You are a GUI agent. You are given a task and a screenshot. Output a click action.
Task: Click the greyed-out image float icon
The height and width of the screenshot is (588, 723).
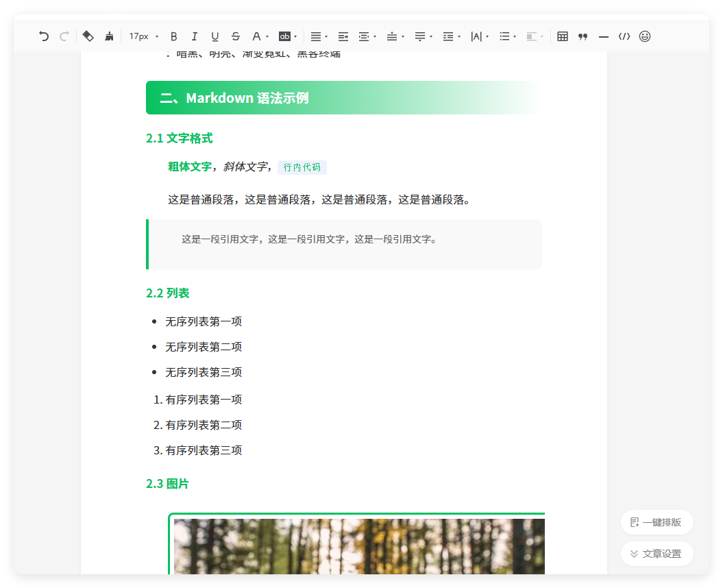coord(532,36)
